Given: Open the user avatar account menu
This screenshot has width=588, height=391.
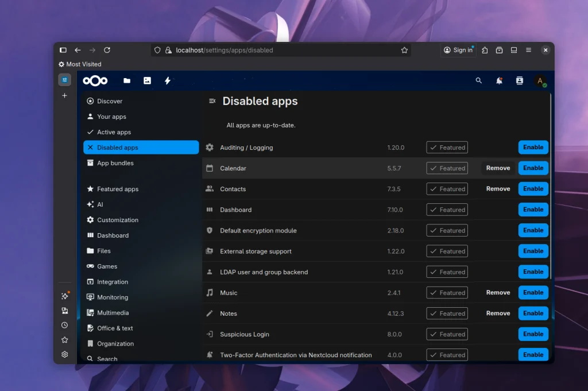Looking at the screenshot, I should coord(540,82).
